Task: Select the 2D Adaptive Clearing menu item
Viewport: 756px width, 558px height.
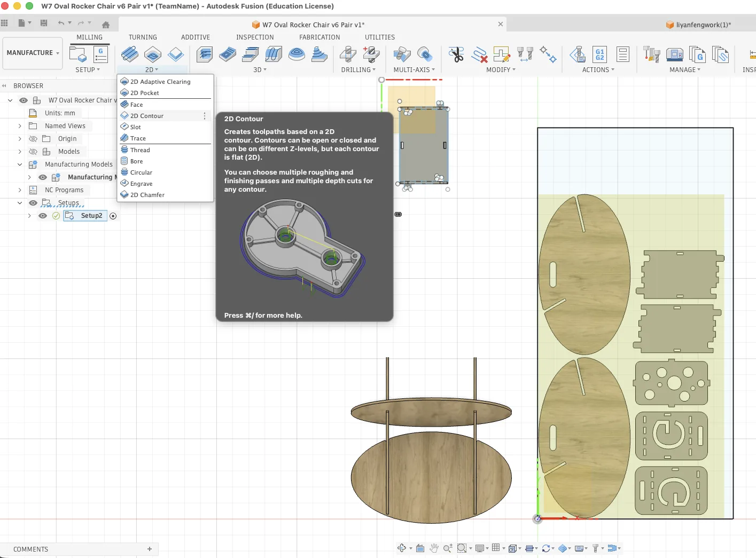Action: coord(160,81)
